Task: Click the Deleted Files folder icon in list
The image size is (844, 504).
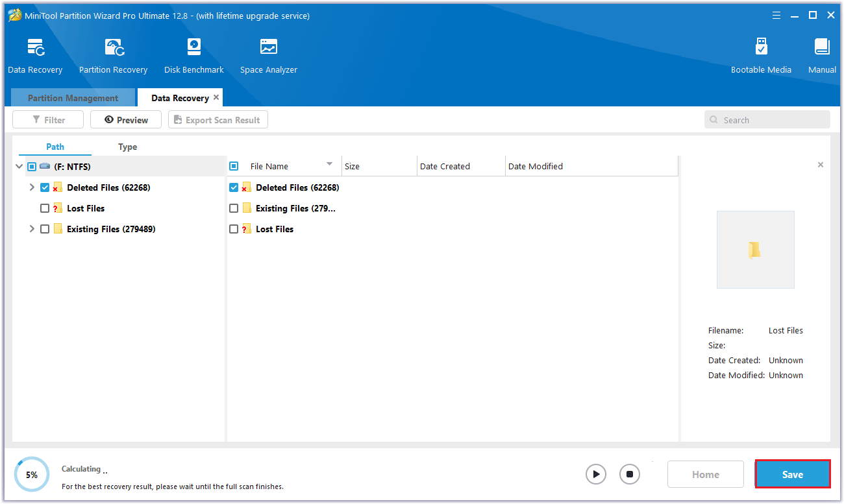Action: (x=247, y=187)
